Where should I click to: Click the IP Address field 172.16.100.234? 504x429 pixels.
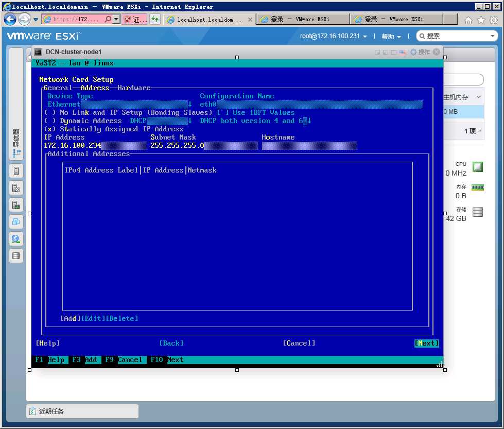tap(95, 145)
